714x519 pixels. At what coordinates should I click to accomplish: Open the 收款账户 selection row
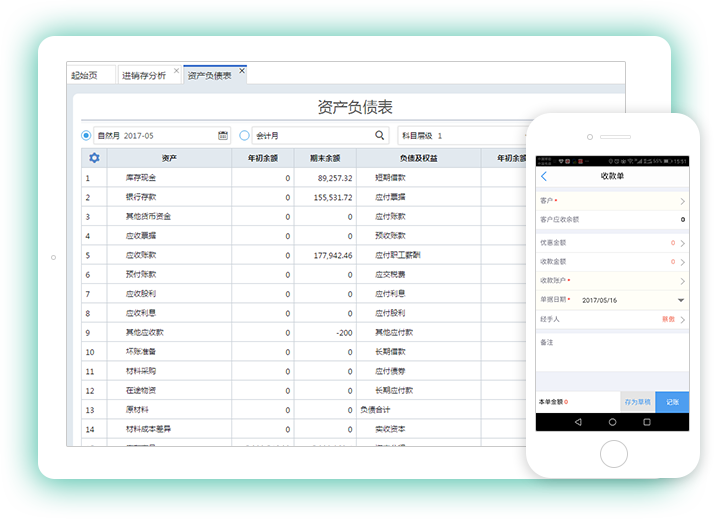click(x=612, y=280)
